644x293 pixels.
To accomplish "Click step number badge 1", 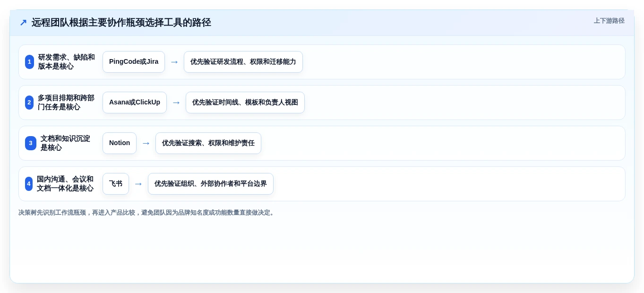I will coord(29,62).
